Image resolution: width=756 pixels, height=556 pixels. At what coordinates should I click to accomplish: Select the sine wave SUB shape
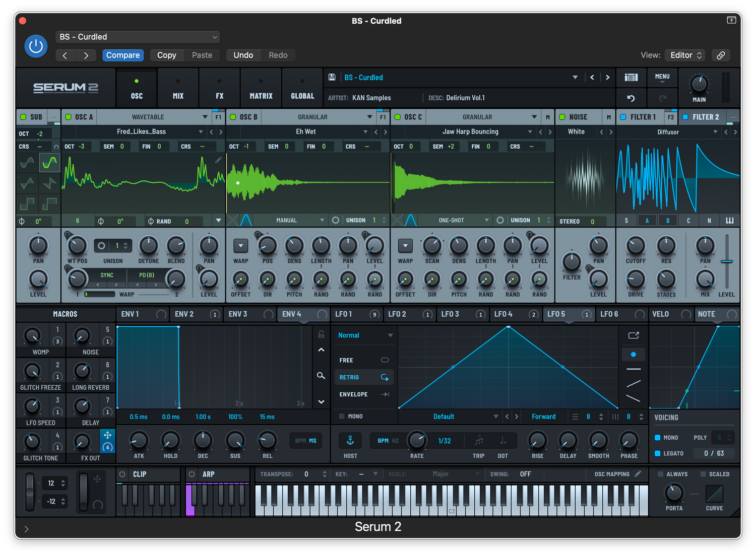coord(27,162)
